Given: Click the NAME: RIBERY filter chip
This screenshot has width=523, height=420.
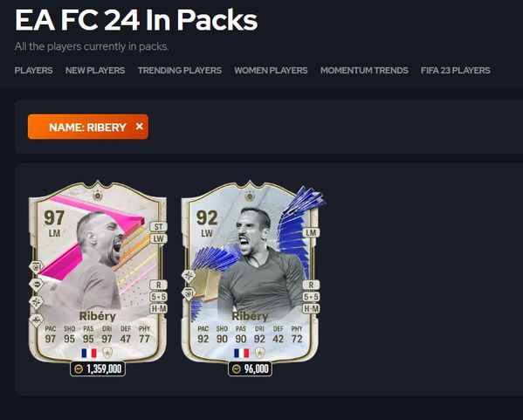Looking at the screenshot, I should 88,127.
